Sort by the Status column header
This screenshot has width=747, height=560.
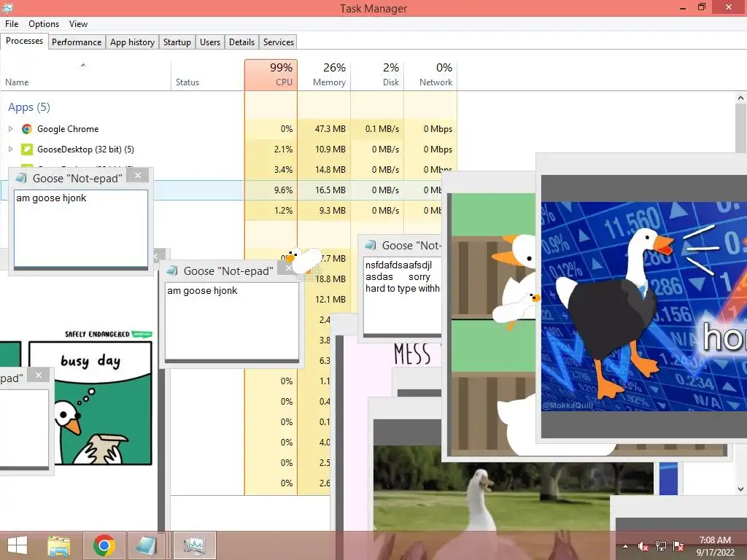click(x=207, y=75)
